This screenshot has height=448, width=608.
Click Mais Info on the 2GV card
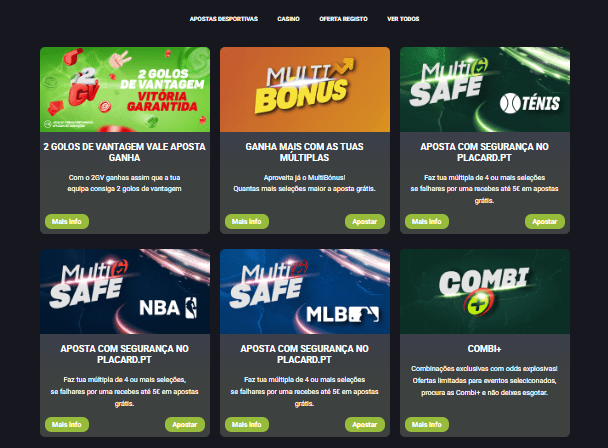coord(67,221)
